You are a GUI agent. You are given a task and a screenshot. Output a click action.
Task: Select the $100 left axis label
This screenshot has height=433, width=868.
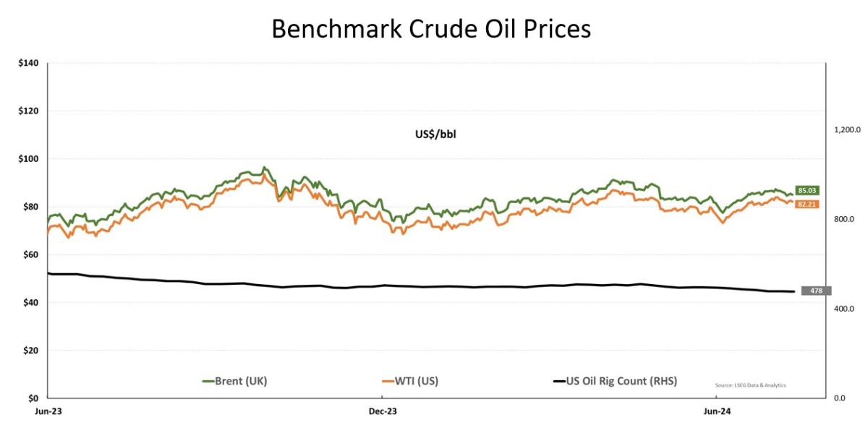(30, 159)
